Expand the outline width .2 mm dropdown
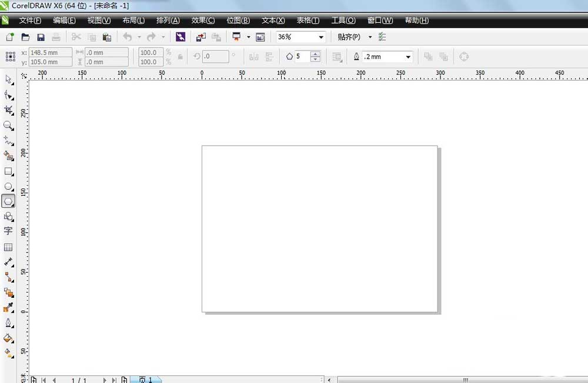Image resolution: width=588 pixels, height=383 pixels. click(407, 57)
